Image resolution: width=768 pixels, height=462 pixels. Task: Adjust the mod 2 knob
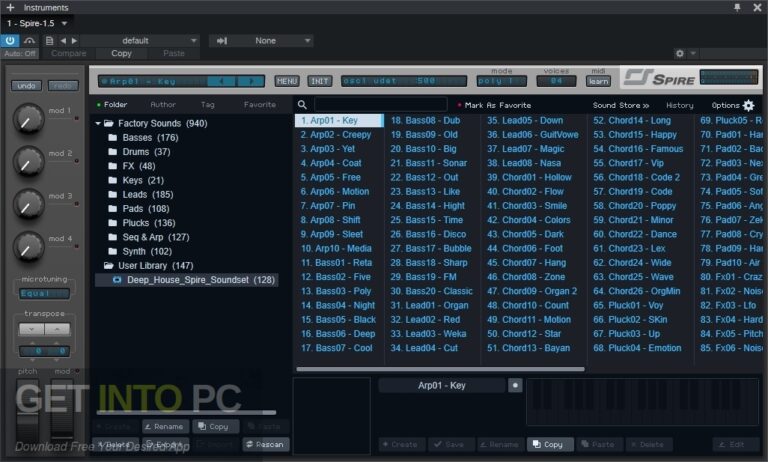tap(28, 161)
